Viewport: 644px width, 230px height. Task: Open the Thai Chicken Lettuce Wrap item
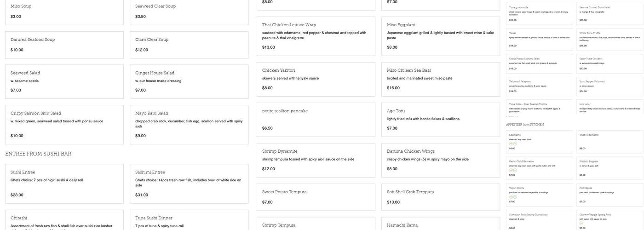click(316, 36)
